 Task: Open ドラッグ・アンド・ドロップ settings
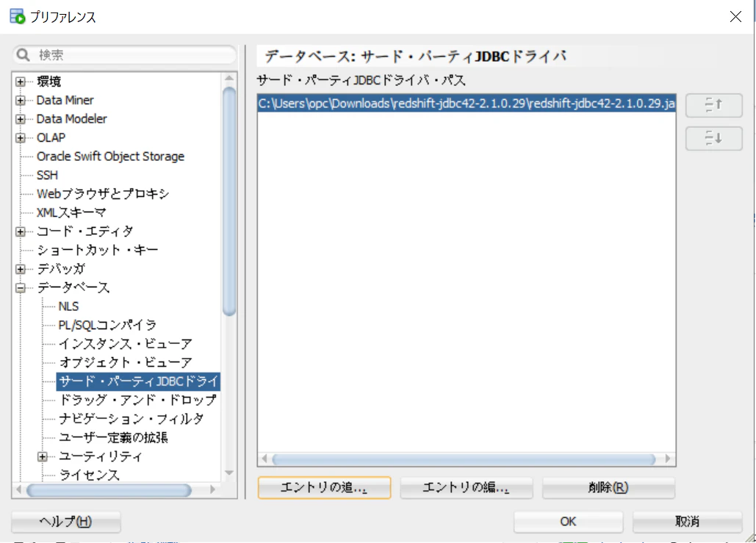(137, 400)
